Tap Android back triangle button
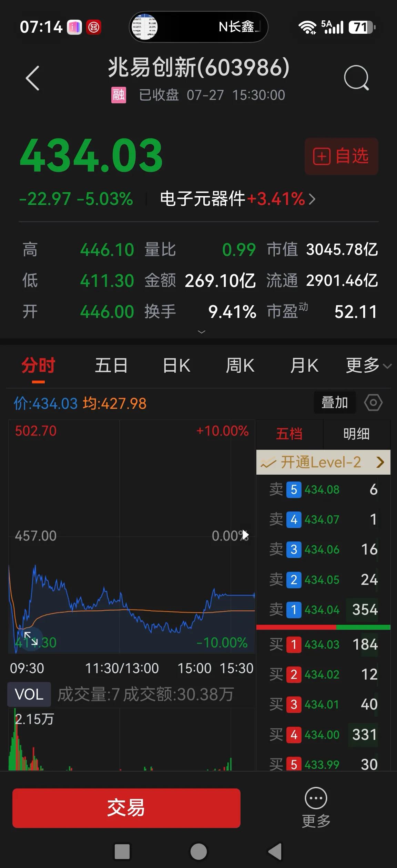Screen dimensions: 397x868 pyautogui.click(x=275, y=852)
